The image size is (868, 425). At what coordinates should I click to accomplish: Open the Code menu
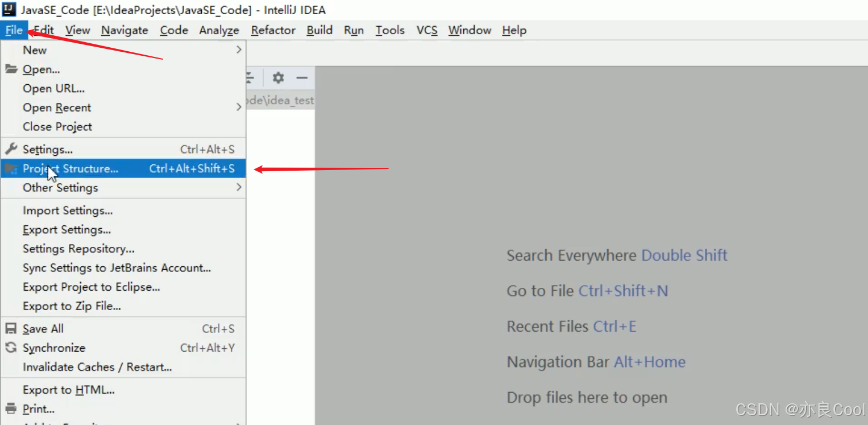coord(174,30)
